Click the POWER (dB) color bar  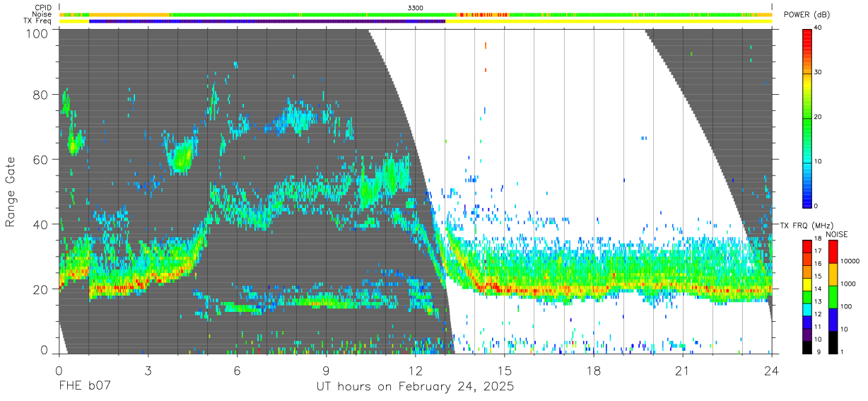point(807,117)
